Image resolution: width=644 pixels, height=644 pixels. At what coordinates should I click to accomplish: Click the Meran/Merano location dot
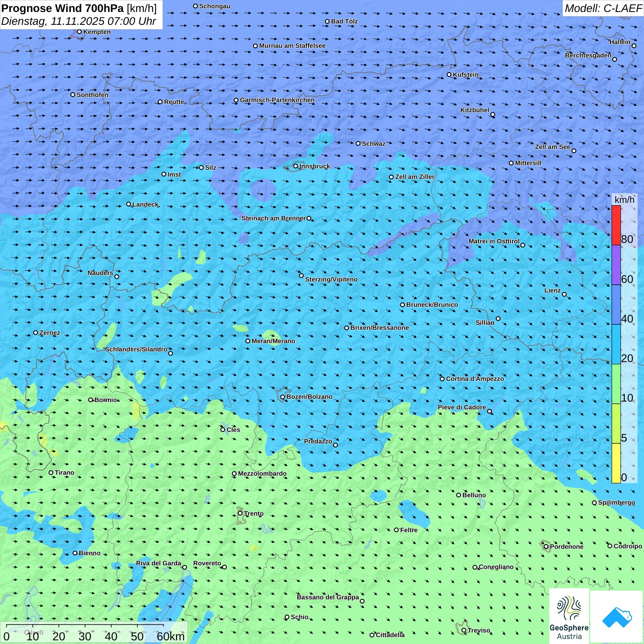pyautogui.click(x=248, y=341)
